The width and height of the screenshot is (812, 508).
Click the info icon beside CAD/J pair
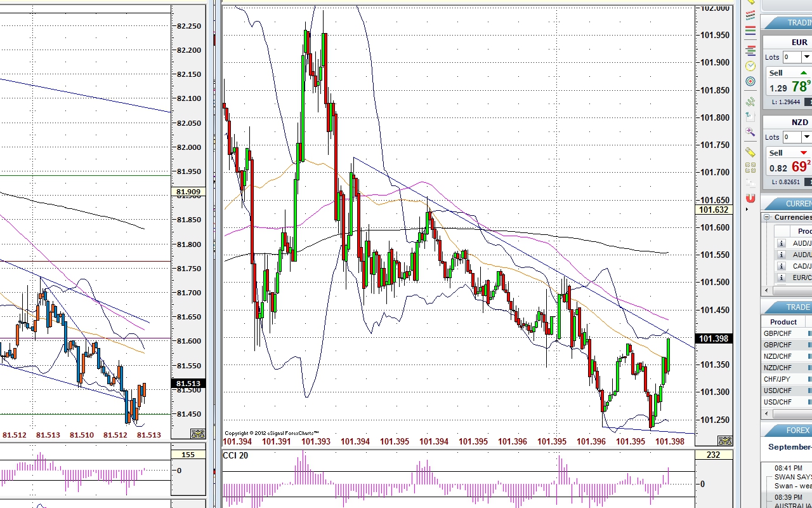782,266
